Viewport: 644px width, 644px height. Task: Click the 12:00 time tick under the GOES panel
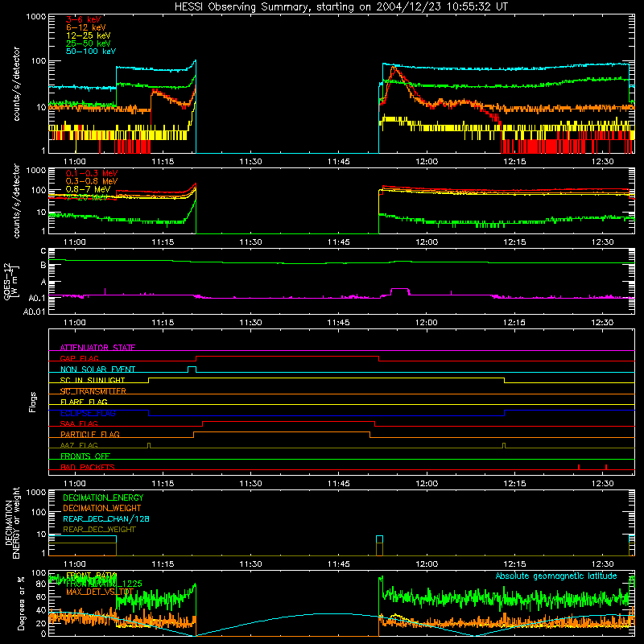[x=427, y=323]
